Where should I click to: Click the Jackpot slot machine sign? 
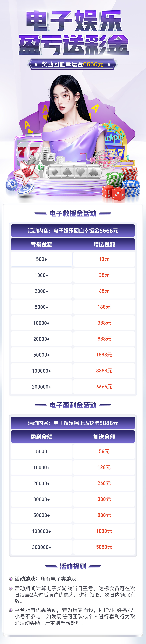point(114,137)
